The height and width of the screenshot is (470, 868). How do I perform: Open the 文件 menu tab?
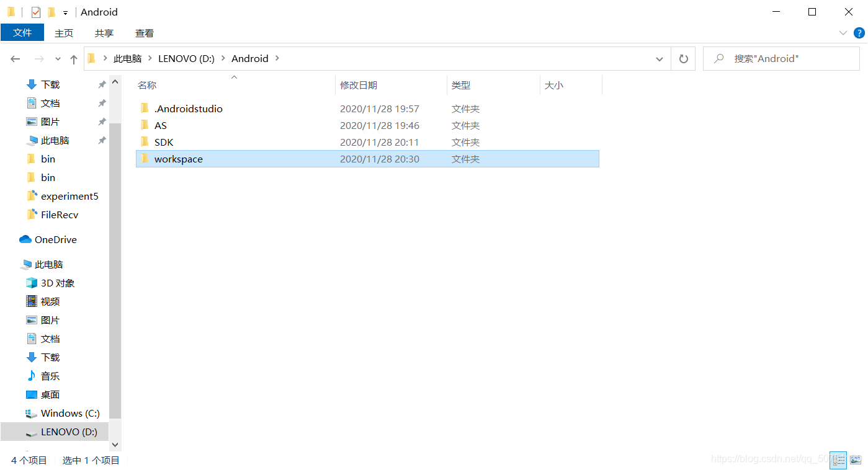click(x=22, y=33)
